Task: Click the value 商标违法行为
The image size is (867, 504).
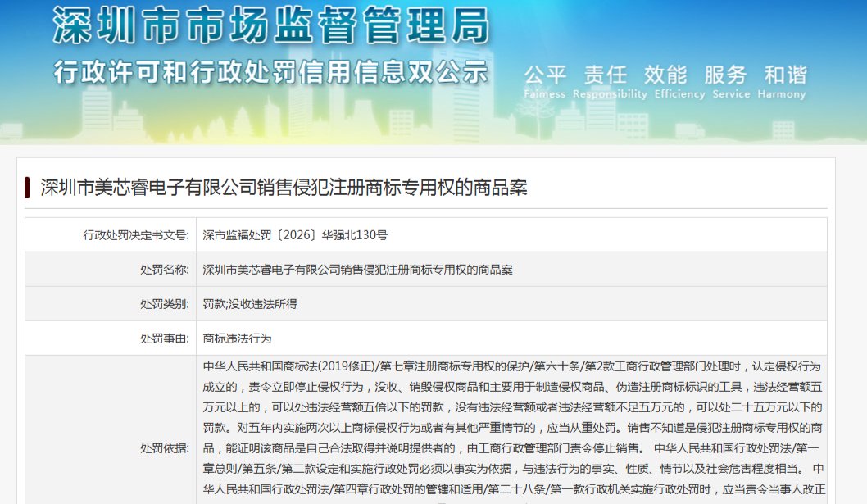Action: coord(237,338)
